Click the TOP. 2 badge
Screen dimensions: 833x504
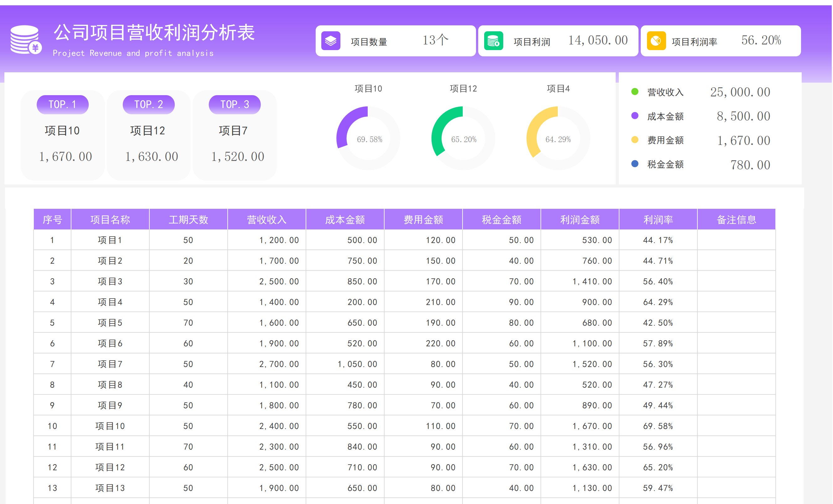click(148, 105)
